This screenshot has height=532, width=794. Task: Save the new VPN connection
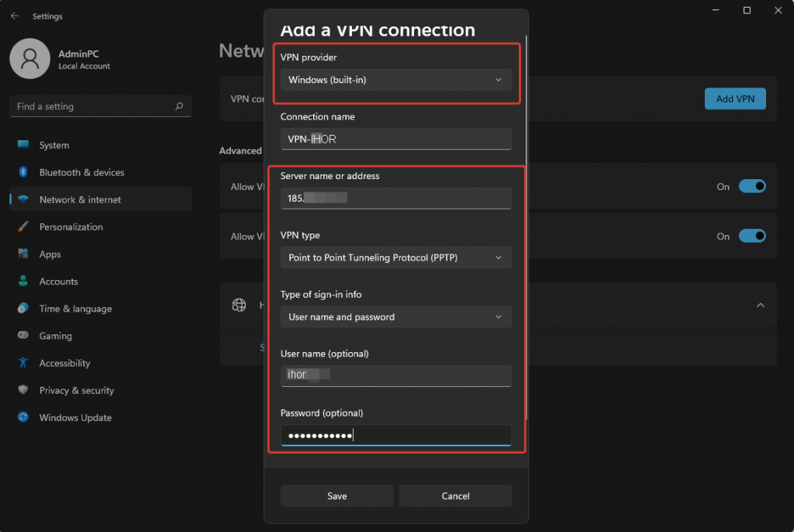click(x=337, y=496)
